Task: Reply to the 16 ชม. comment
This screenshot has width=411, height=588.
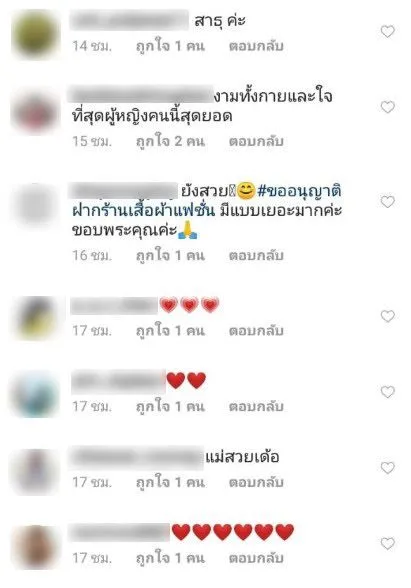Action: (x=256, y=255)
